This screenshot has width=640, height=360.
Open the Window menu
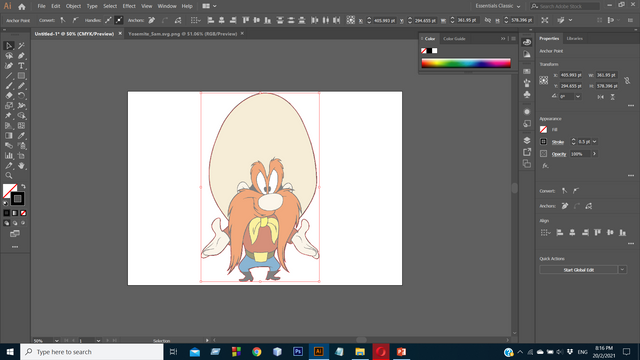[167, 6]
